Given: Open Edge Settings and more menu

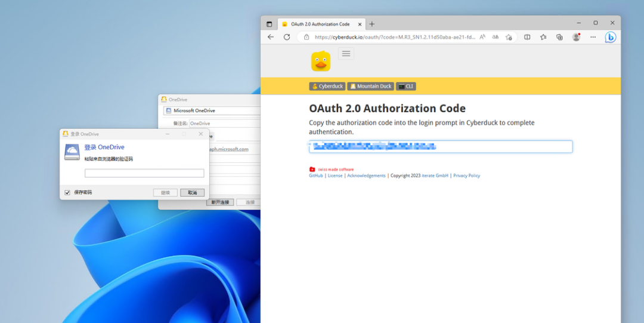Looking at the screenshot, I should (593, 37).
